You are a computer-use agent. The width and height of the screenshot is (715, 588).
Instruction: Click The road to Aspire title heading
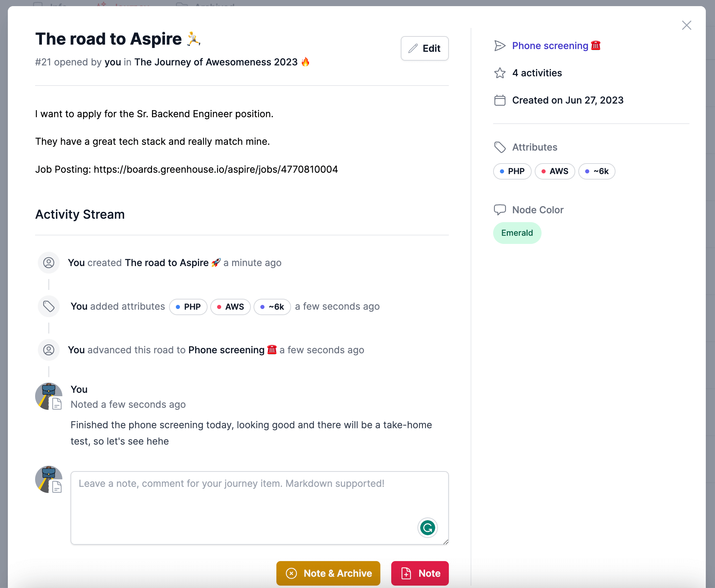pos(118,39)
